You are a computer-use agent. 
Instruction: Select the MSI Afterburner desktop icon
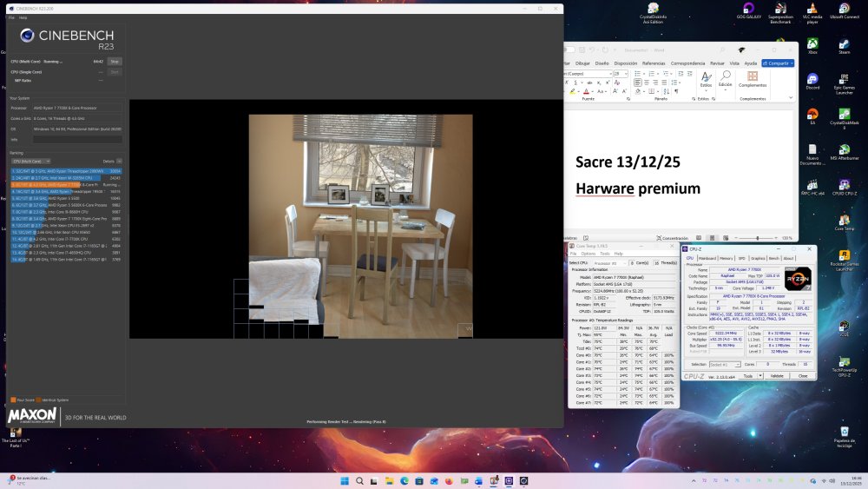[844, 152]
